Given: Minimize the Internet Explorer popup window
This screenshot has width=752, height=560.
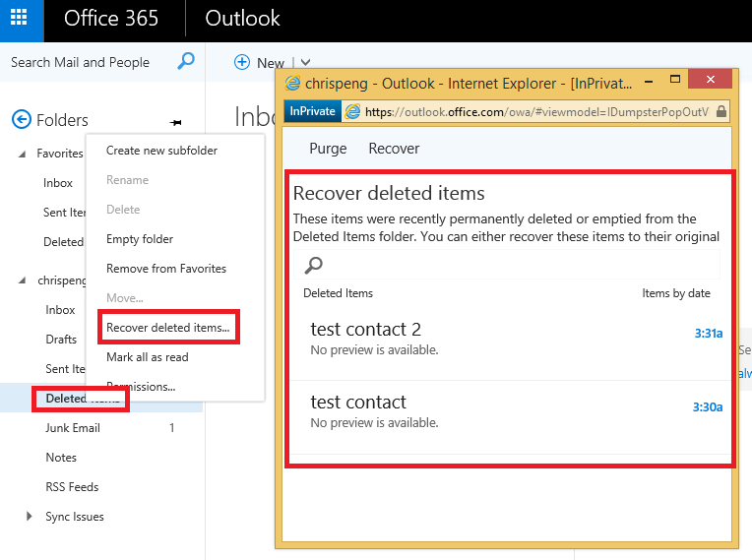Looking at the screenshot, I should point(649,82).
